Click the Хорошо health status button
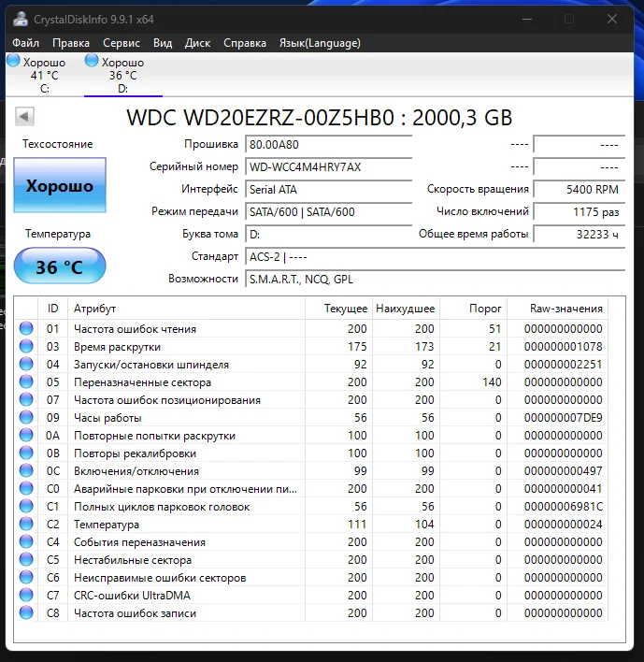The width and height of the screenshot is (644, 662). pos(60,185)
